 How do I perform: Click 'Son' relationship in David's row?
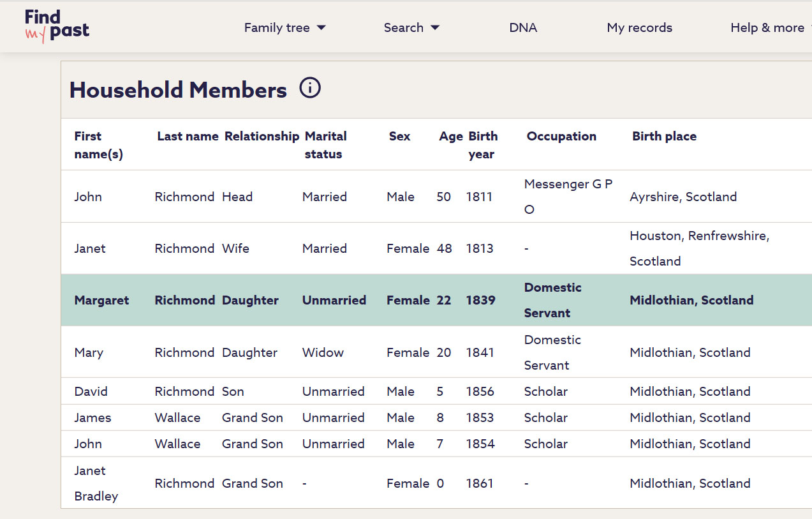click(233, 391)
